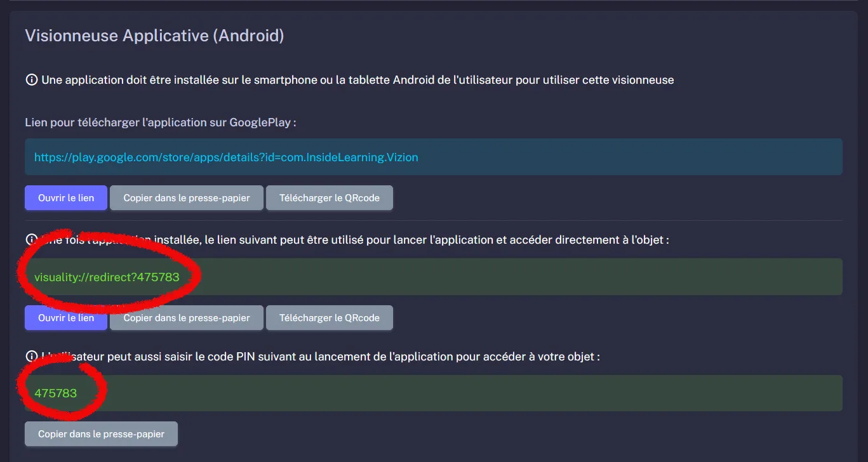Click inside the GooglePlay URL field

pyautogui.click(x=434, y=157)
